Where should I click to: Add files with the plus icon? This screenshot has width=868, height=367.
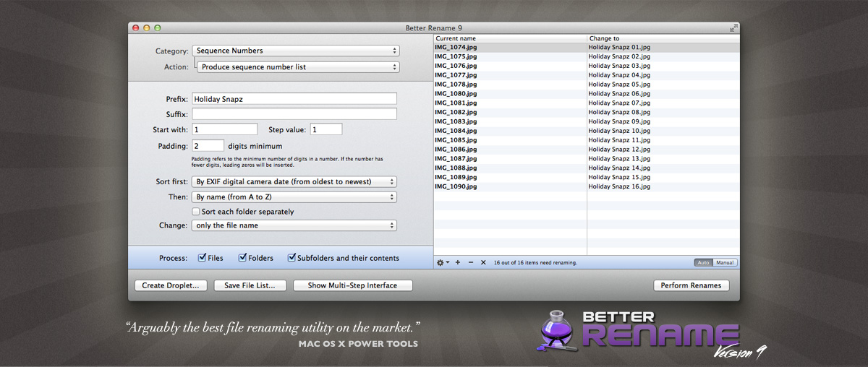point(458,262)
